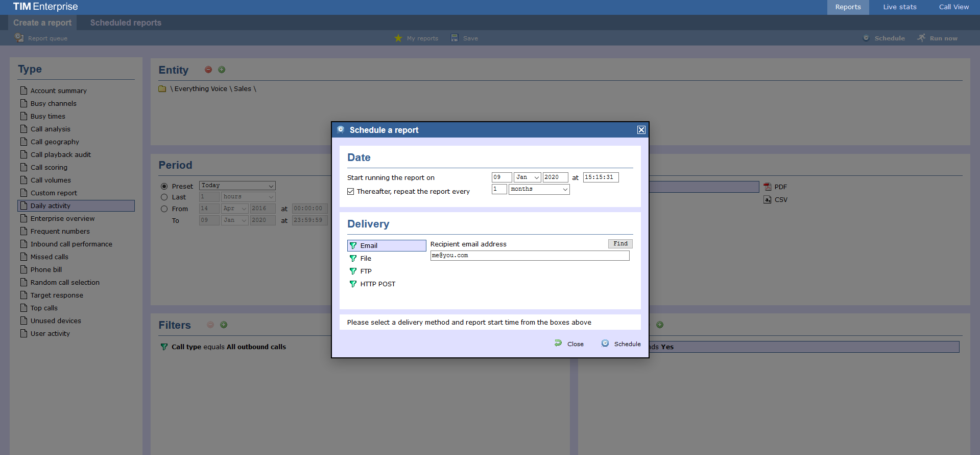Click the repeat interval number field

[x=499, y=189]
